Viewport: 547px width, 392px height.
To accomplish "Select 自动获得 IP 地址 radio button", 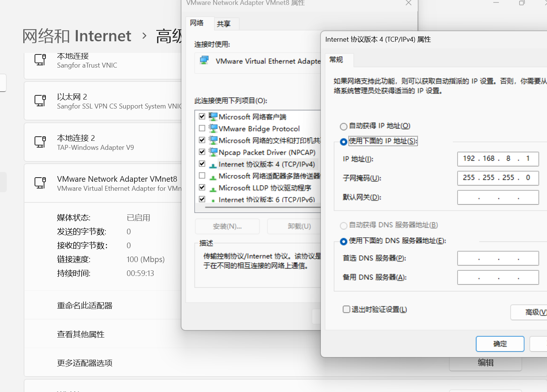I will [343, 126].
